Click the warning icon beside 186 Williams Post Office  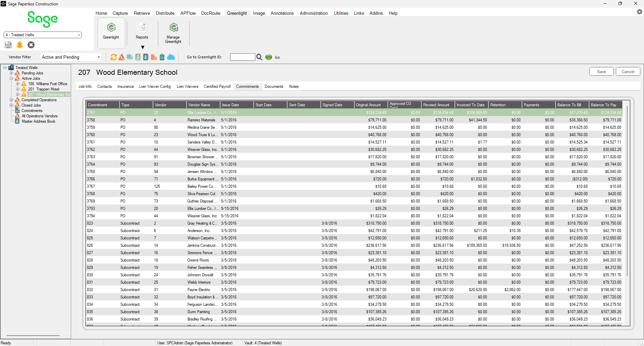click(24, 84)
